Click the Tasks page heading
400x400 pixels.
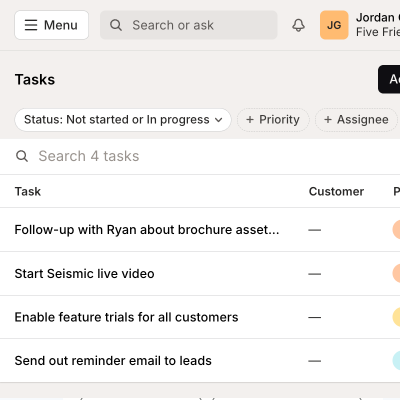tap(35, 80)
